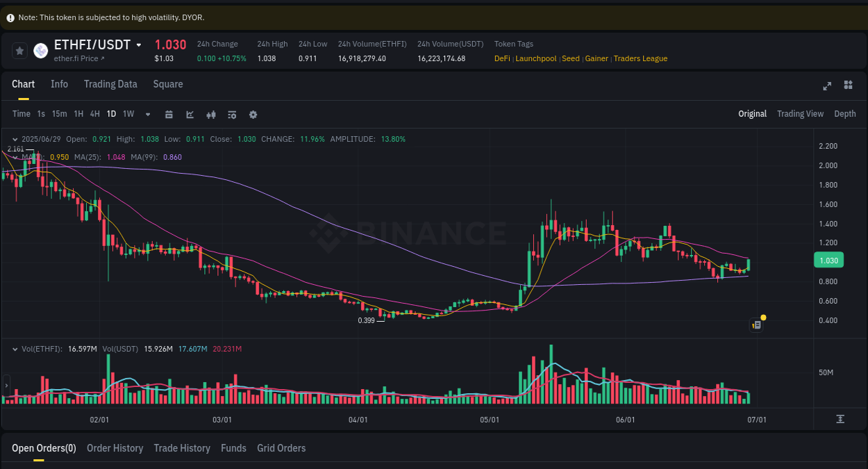Viewport: 868px width, 469px height.
Task: Click the Traders League token tag
Action: [x=640, y=58]
